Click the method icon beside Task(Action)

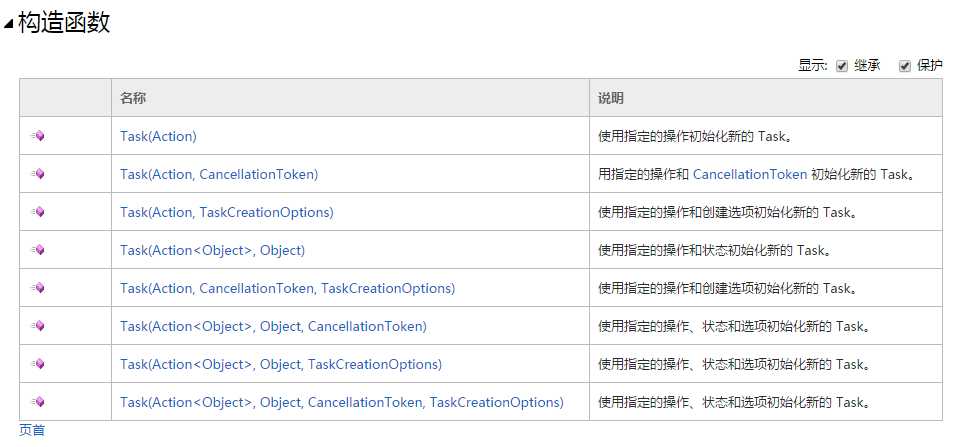pos(38,136)
